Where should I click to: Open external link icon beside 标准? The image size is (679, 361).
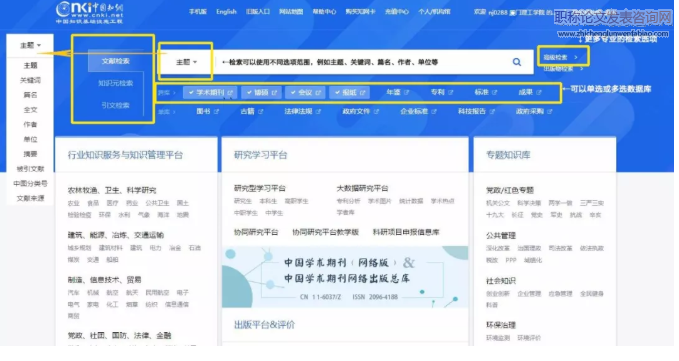coord(495,93)
